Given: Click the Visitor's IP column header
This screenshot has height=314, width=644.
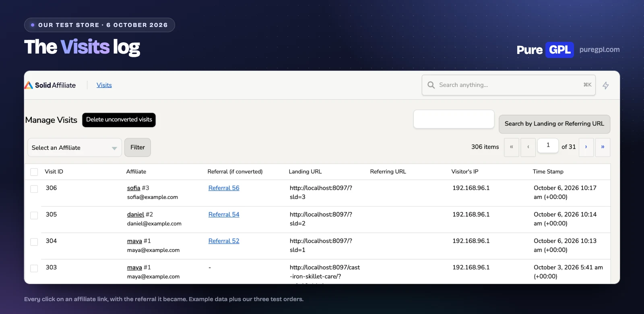Looking at the screenshot, I should click(465, 171).
